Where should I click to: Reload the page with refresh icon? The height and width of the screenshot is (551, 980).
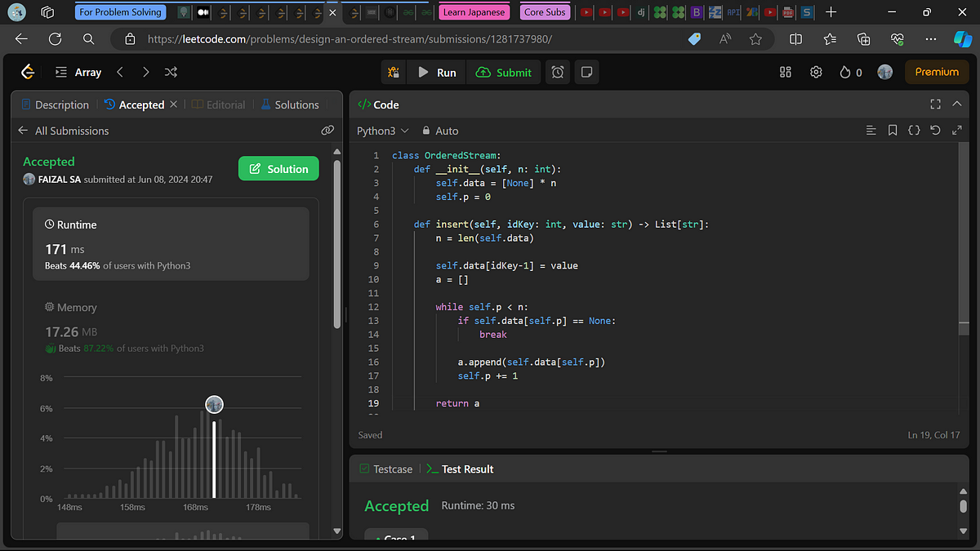55,38
